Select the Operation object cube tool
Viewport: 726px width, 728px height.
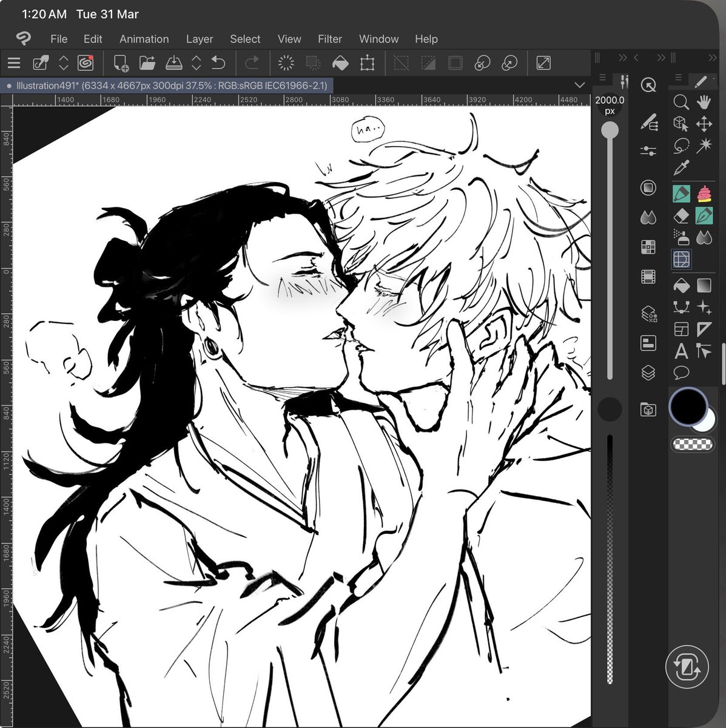click(x=681, y=124)
